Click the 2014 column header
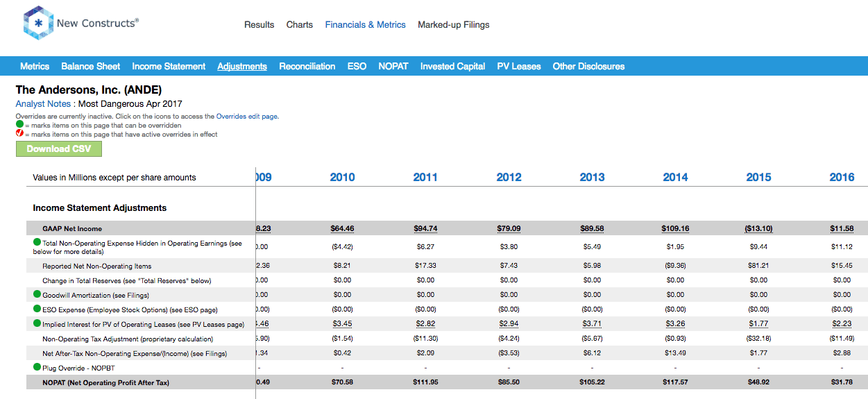Image resolution: width=868 pixels, height=399 pixels. [x=675, y=177]
